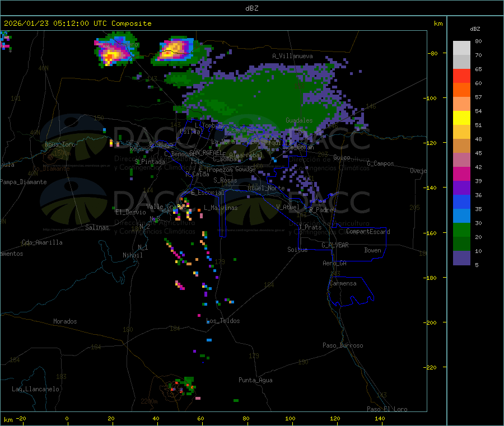
Task: Pick the tan 48–45 dBZ legend band
Action: coord(461,146)
